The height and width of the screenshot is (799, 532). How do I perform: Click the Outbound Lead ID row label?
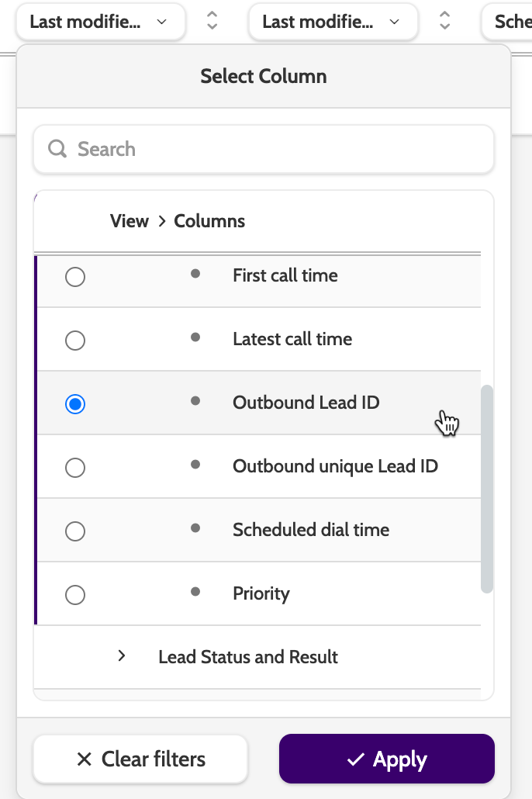coord(306,403)
